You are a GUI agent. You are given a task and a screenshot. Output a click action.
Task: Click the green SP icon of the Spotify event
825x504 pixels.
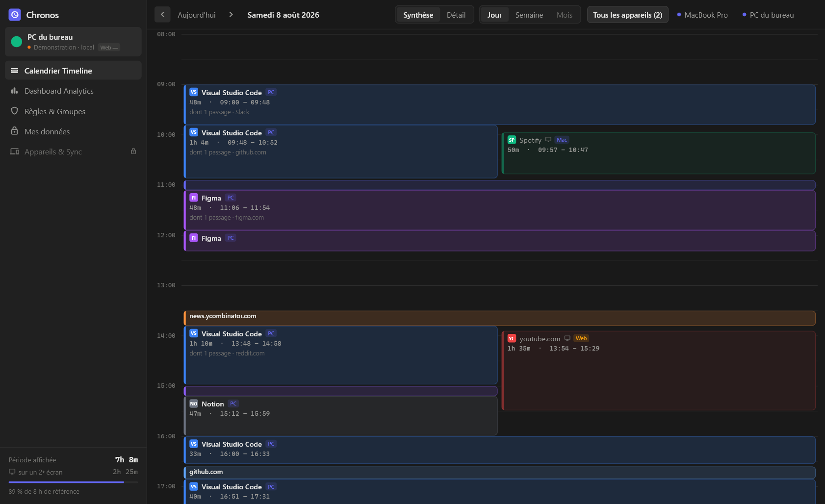pos(512,140)
